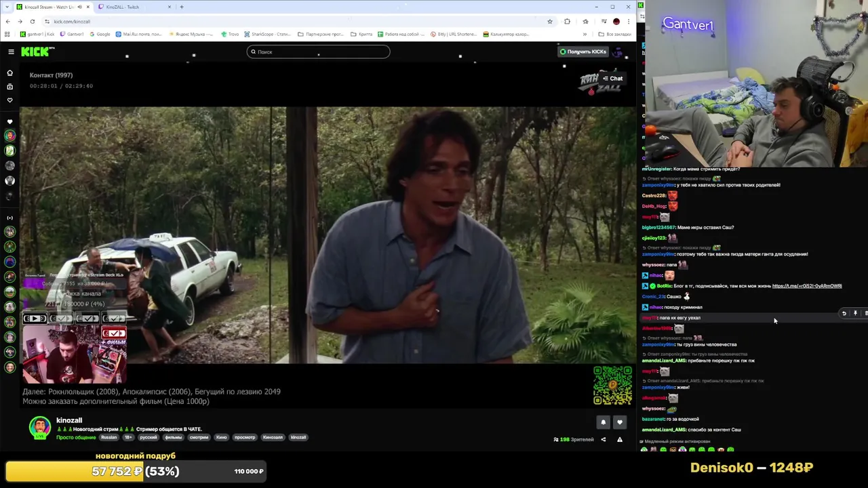Open Все закладки folder
Viewport: 868px width, 488px height.
click(615, 34)
